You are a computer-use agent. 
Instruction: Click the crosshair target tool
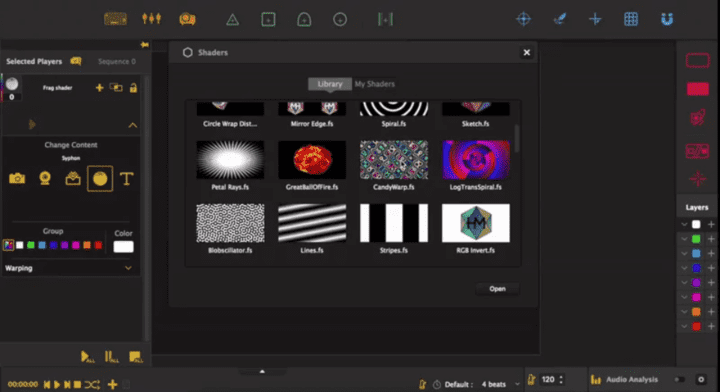[x=523, y=19]
